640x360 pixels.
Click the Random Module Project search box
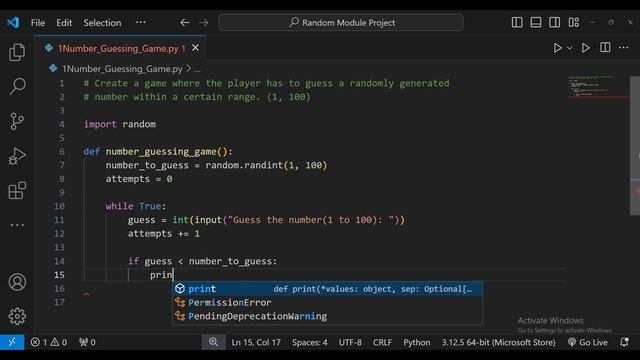[341, 22]
